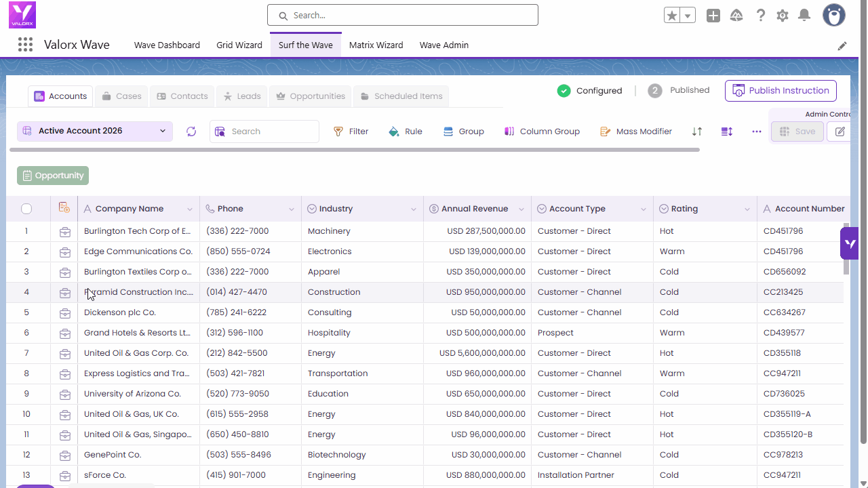Expand the Company Name column menu

click(189, 209)
